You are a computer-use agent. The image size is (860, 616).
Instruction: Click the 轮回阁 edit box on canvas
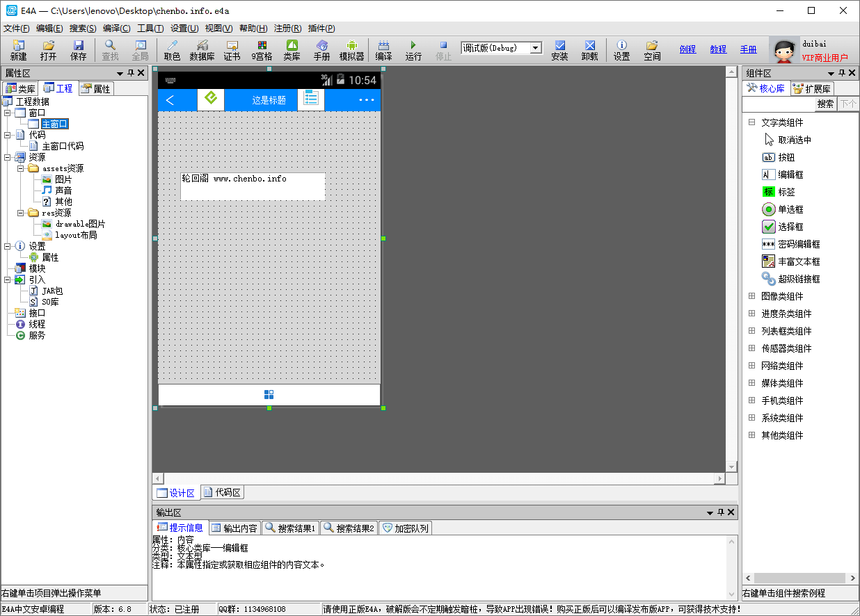point(253,186)
